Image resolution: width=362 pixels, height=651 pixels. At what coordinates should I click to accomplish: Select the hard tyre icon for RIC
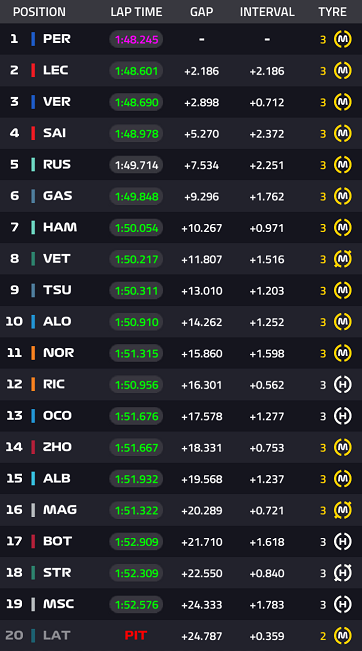(x=342, y=385)
